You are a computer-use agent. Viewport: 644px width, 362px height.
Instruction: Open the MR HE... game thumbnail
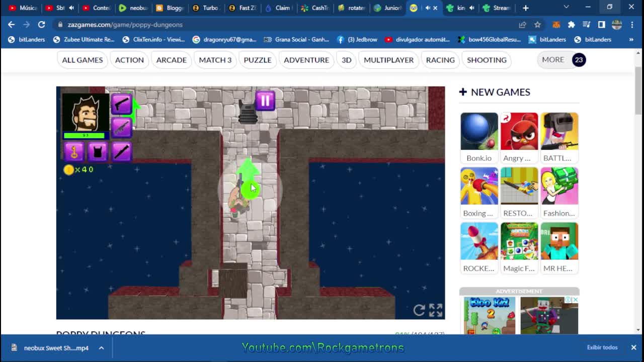pyautogui.click(x=559, y=248)
